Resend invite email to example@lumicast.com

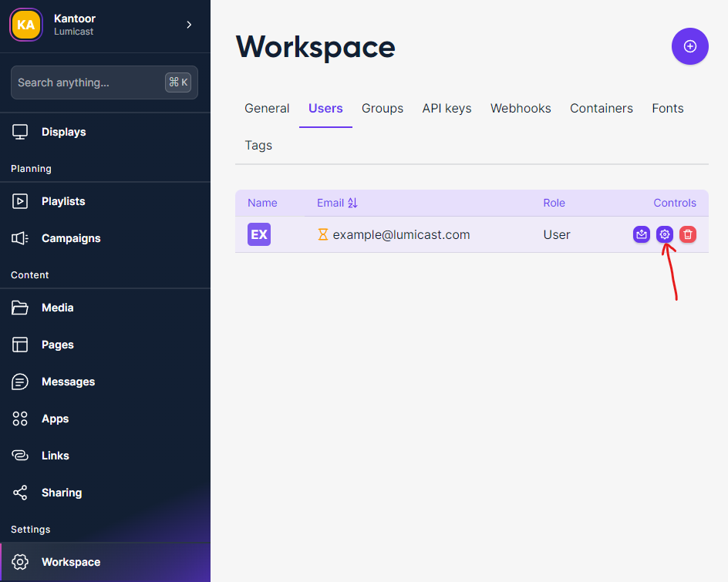click(x=641, y=234)
